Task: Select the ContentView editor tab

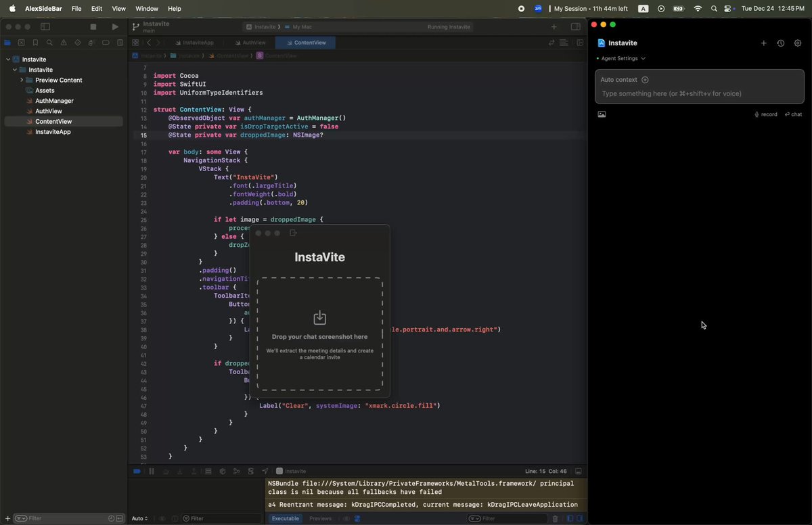Action: click(x=306, y=43)
